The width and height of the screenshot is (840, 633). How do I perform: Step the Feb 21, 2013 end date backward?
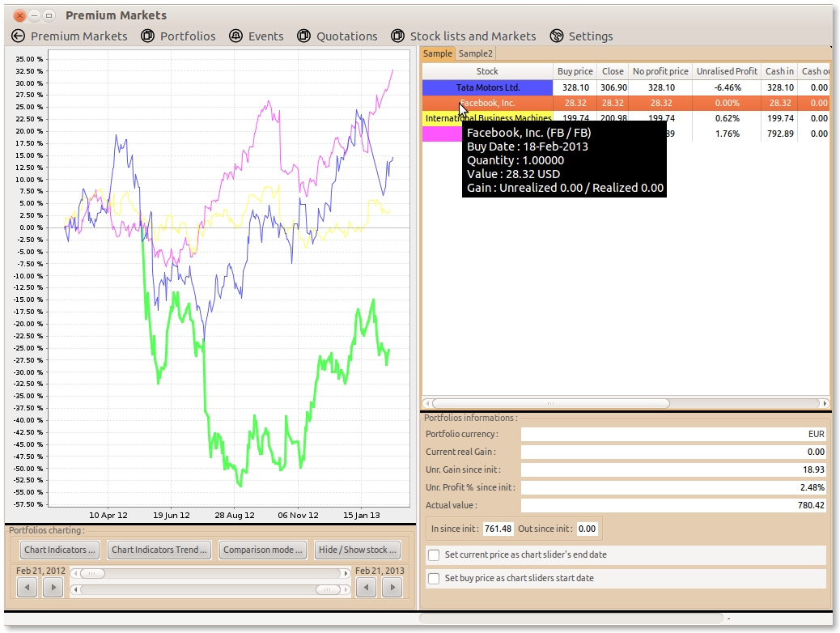pos(366,588)
